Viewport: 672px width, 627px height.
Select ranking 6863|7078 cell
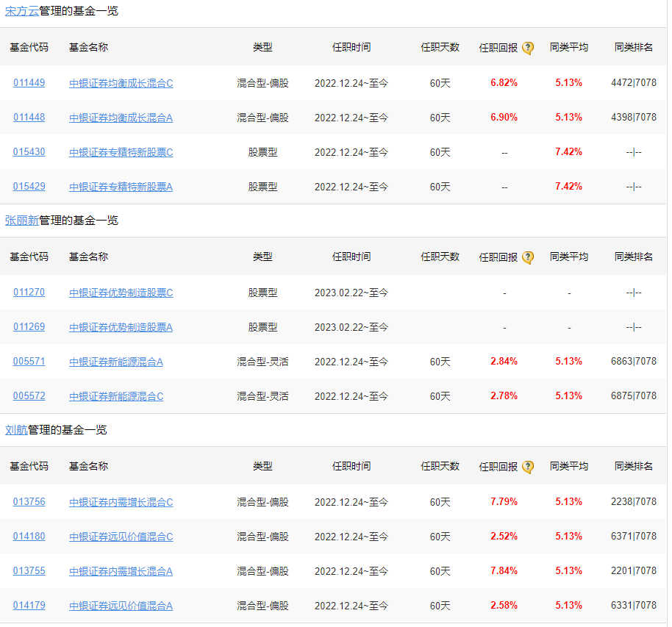pyautogui.click(x=634, y=362)
